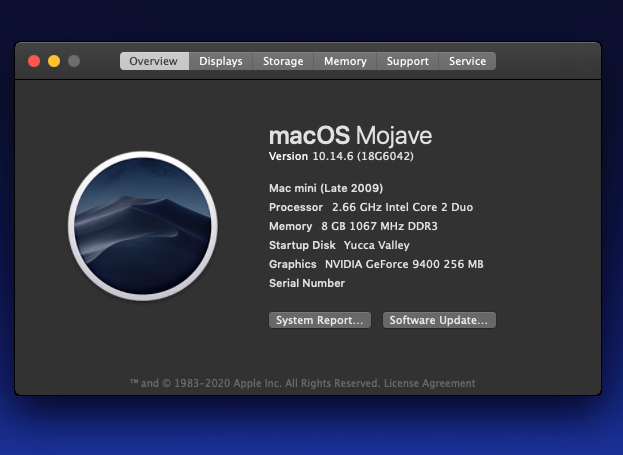The image size is (623, 455).
Task: Open the Displays tab
Action: (221, 61)
